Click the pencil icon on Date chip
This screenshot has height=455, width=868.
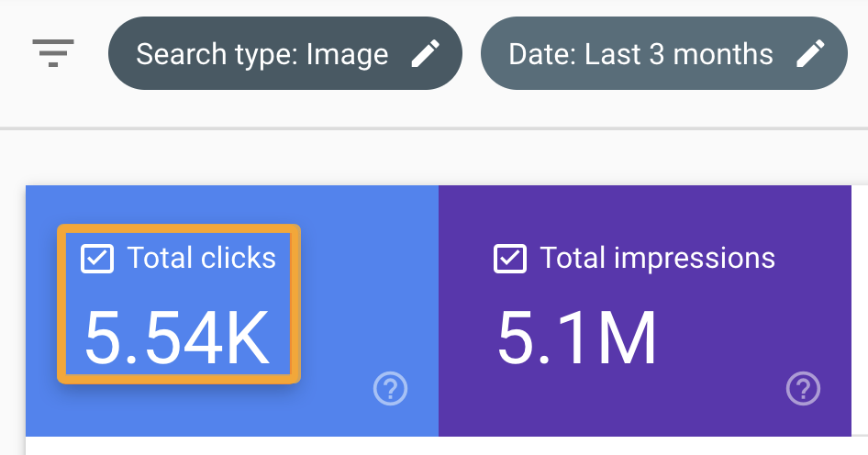click(810, 54)
